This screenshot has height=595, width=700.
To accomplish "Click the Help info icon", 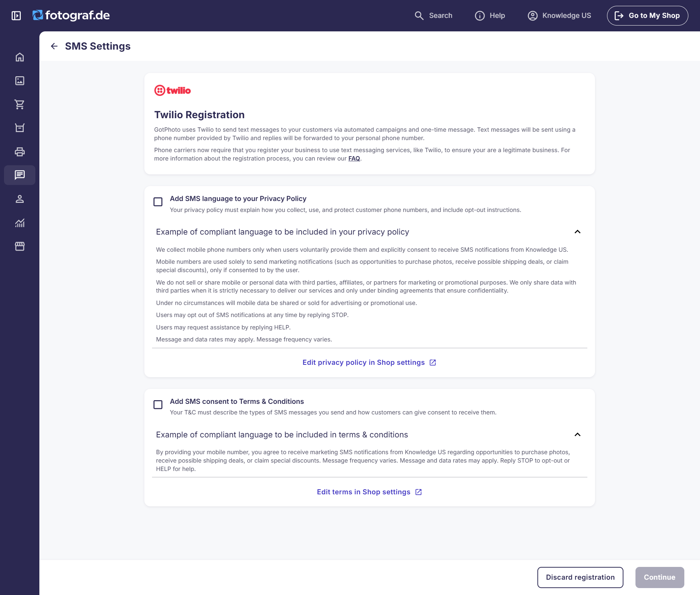I will (480, 16).
